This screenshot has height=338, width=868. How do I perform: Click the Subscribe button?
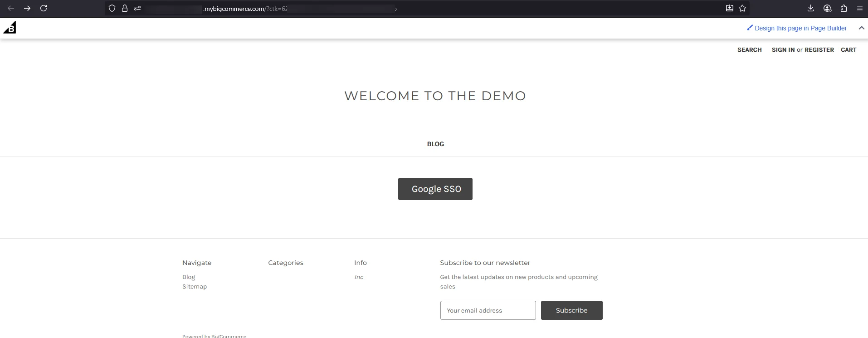(571, 310)
